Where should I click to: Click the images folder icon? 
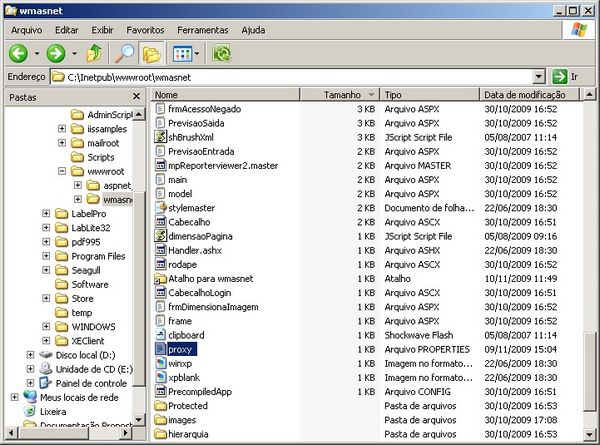click(x=160, y=420)
